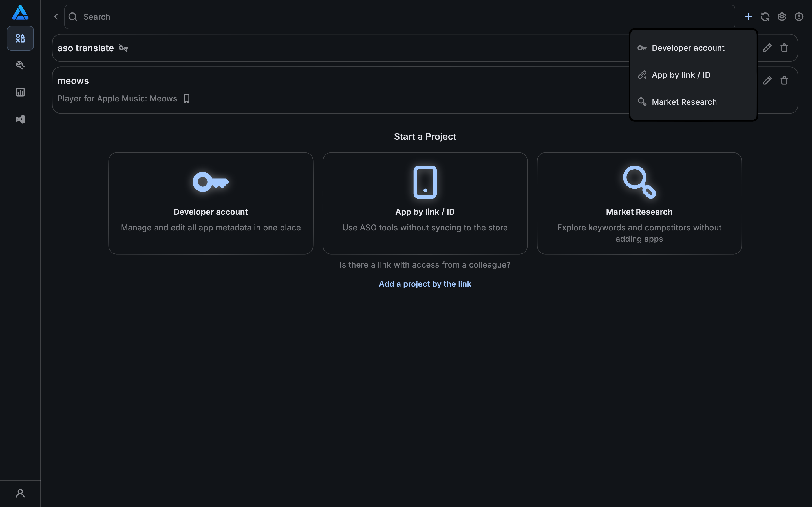Click the plus add project button
This screenshot has width=812, height=507.
click(748, 17)
